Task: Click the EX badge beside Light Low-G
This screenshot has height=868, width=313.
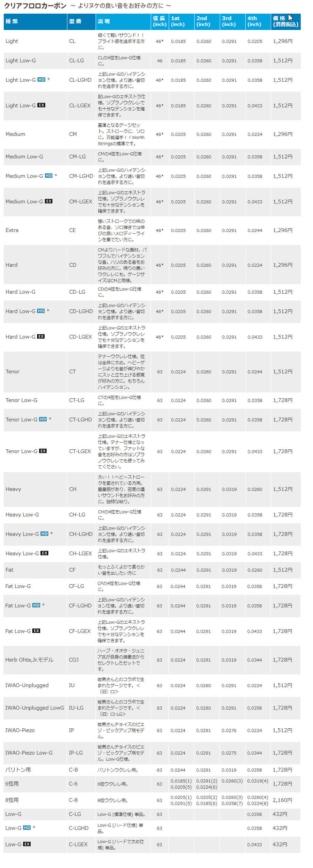Action: tap(41, 105)
